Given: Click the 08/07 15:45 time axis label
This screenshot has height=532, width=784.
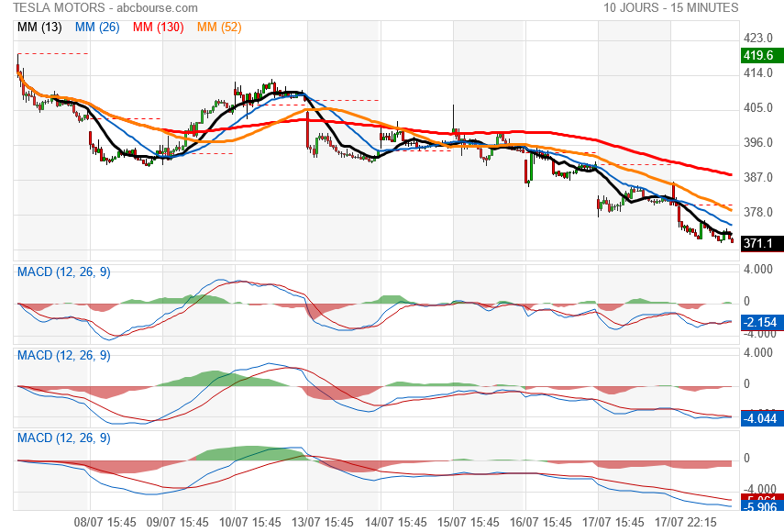Looking at the screenshot, I should click(x=105, y=523).
